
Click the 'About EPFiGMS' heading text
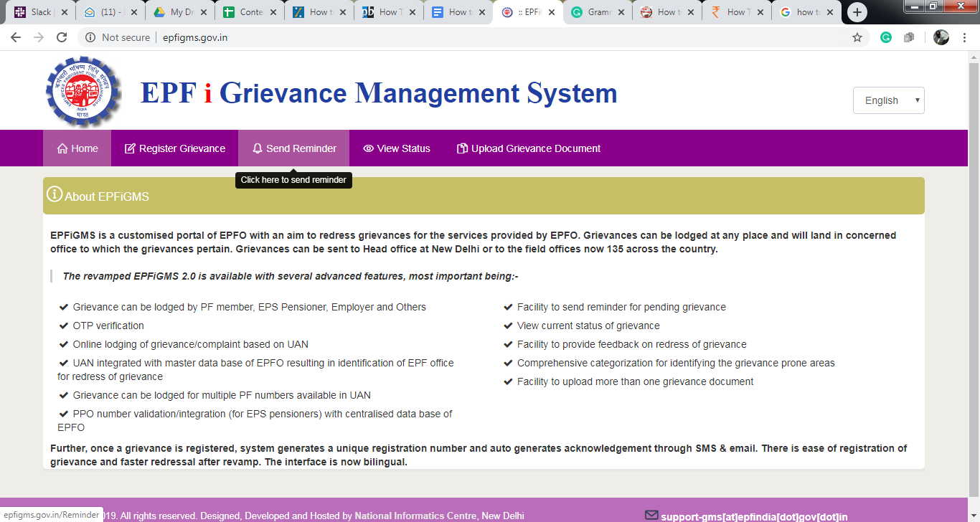click(107, 196)
